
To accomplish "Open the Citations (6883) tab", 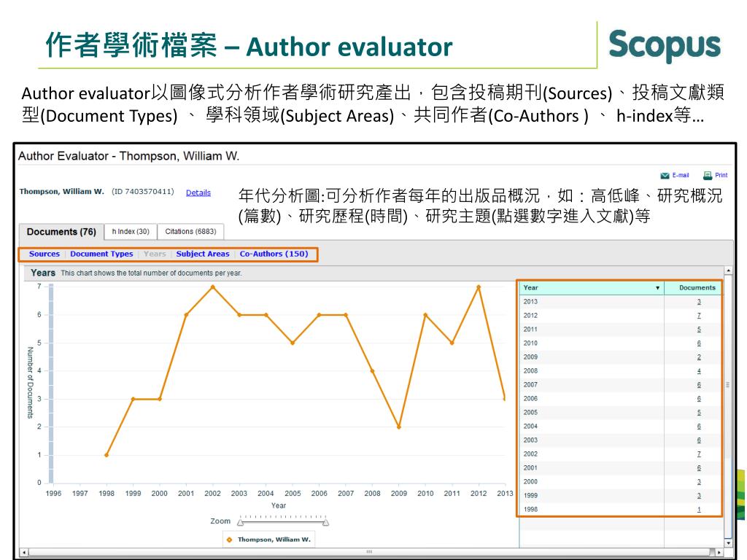I will [190, 231].
